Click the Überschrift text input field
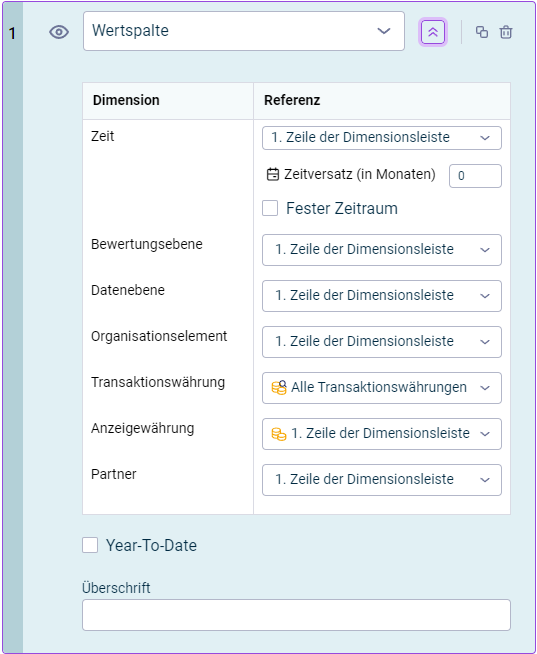 tap(296, 615)
